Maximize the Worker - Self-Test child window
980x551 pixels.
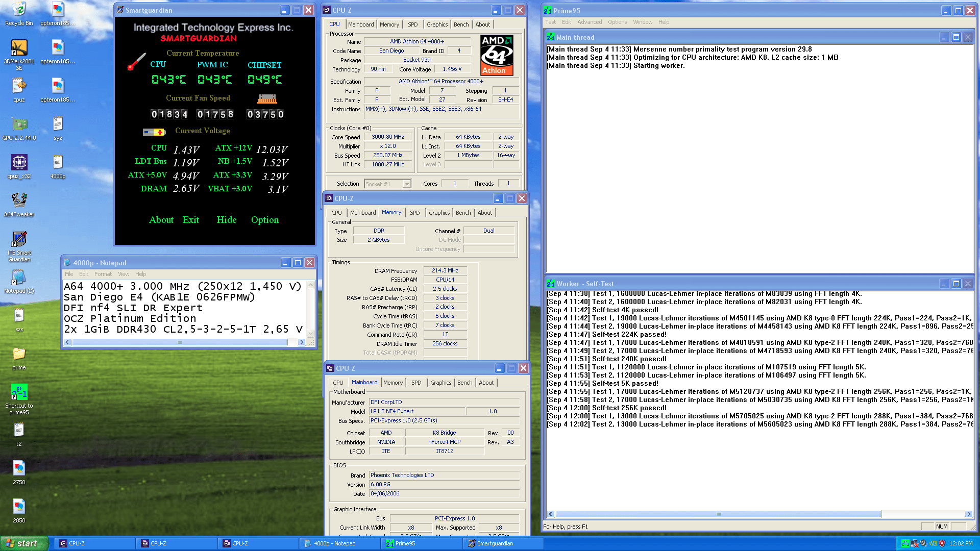(956, 284)
